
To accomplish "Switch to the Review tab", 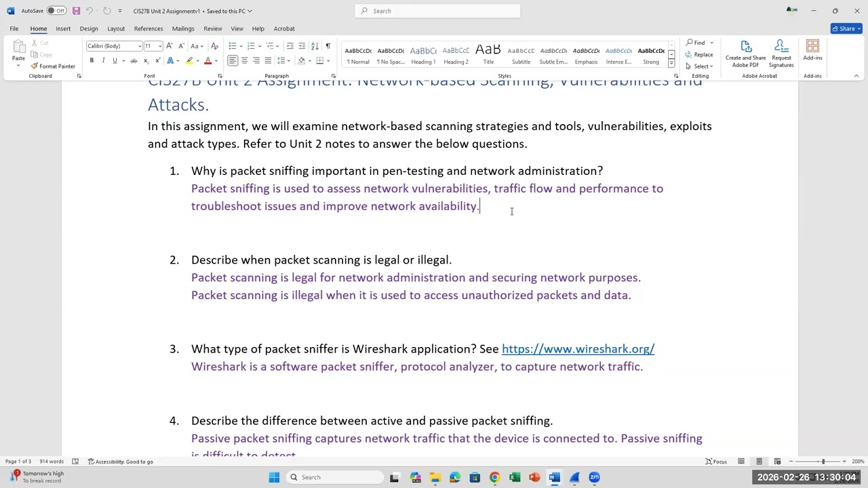I will coord(213,28).
